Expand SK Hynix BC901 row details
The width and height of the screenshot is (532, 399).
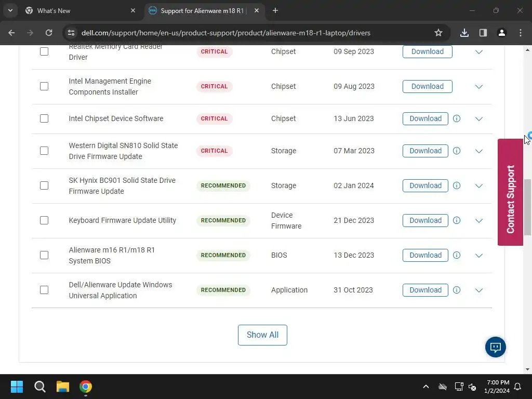point(478,186)
